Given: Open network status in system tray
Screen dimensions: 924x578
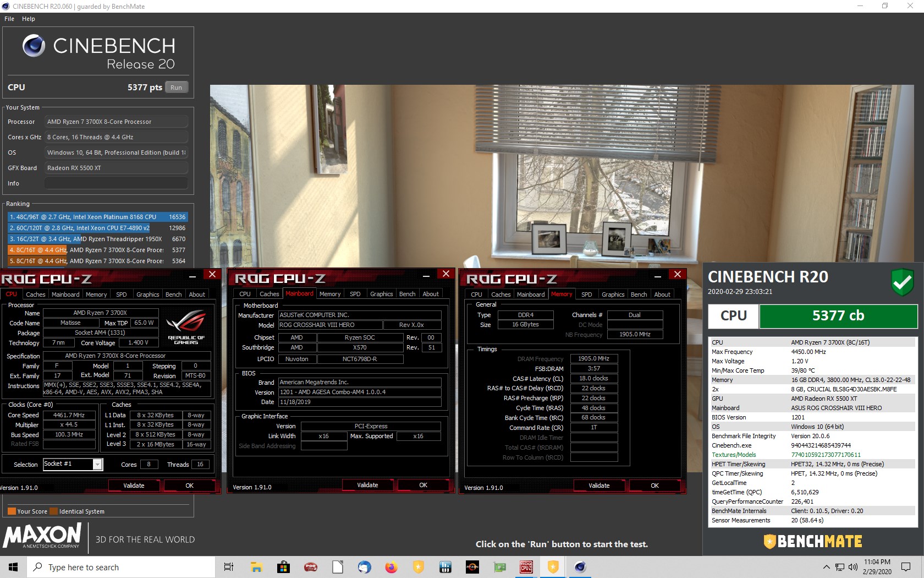Looking at the screenshot, I should click(x=840, y=567).
